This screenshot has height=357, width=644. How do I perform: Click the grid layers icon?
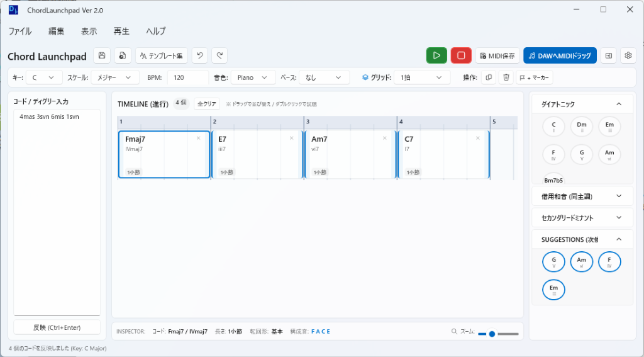pyautogui.click(x=365, y=77)
